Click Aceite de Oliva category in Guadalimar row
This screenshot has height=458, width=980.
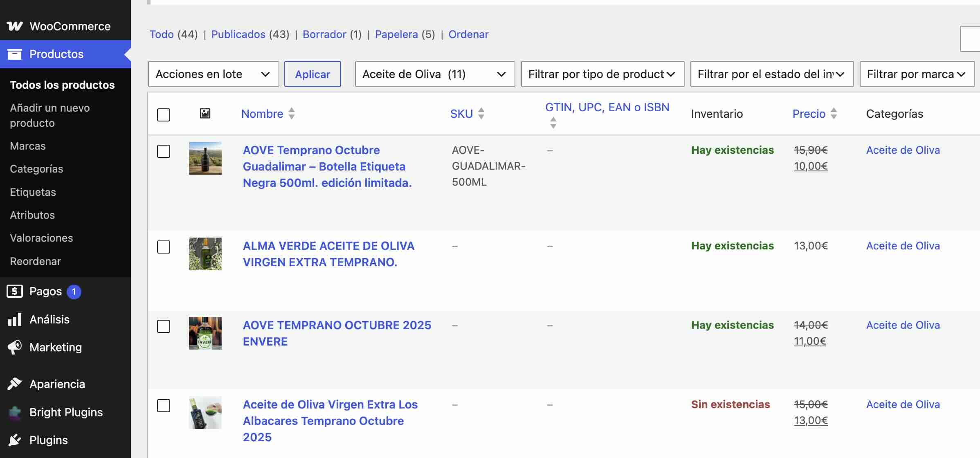903,150
